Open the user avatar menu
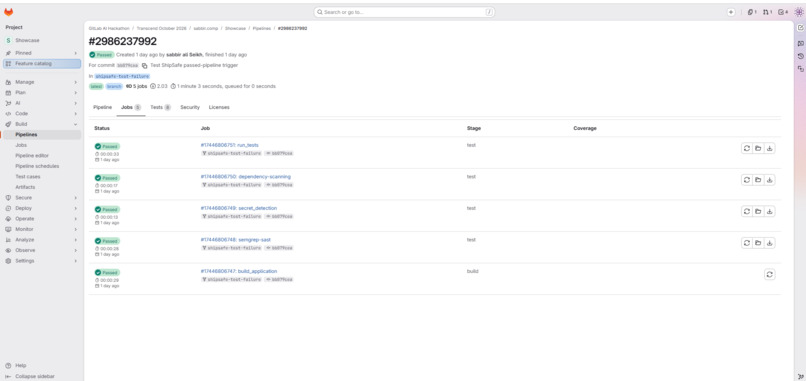The image size is (806, 381). point(799,12)
